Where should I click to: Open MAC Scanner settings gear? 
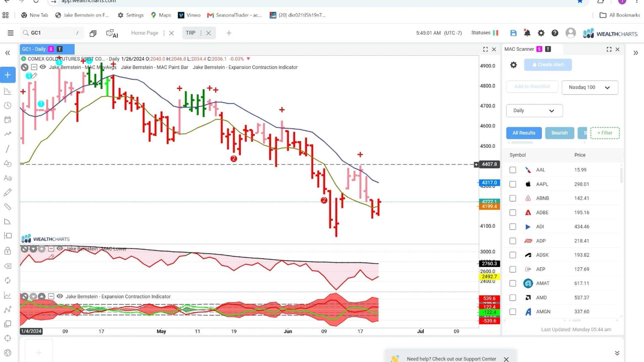(x=514, y=65)
